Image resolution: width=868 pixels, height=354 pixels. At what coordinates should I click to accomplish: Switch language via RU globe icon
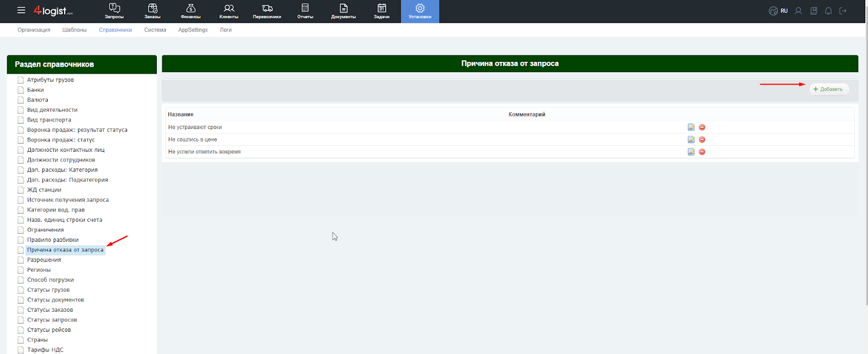(x=778, y=11)
